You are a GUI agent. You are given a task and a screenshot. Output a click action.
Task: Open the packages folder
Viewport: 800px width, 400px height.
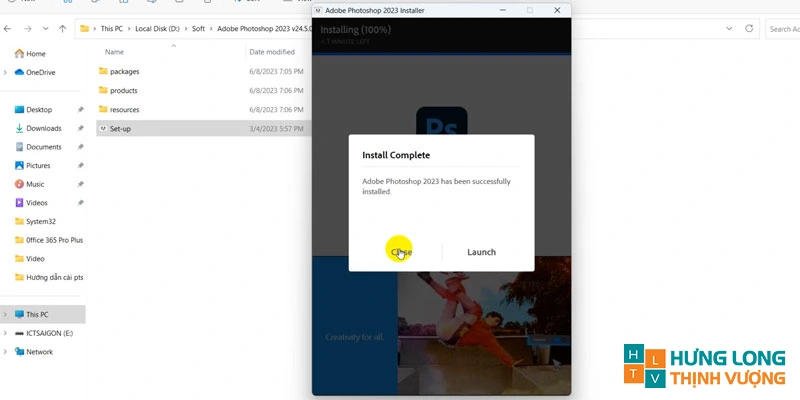[124, 72]
